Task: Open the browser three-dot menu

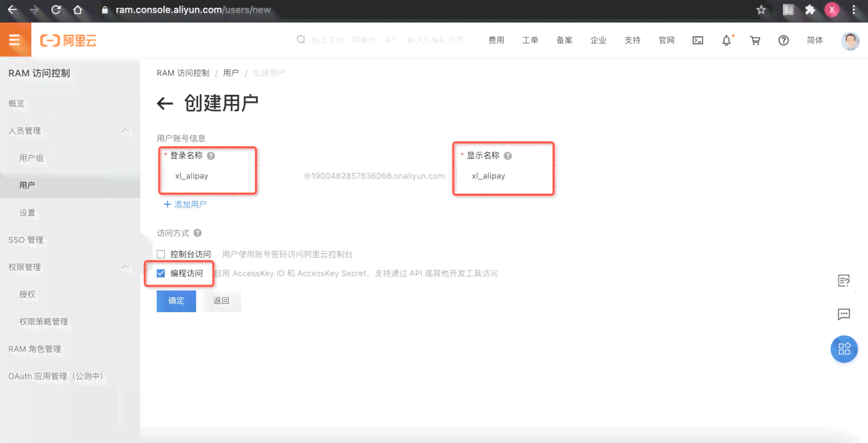Action: [854, 10]
